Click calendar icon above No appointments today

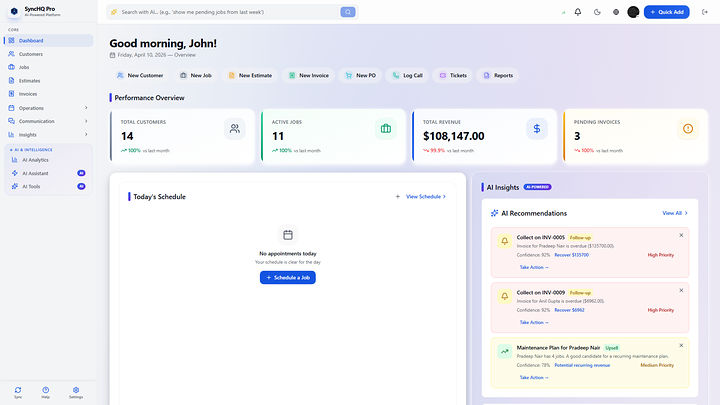click(x=288, y=235)
